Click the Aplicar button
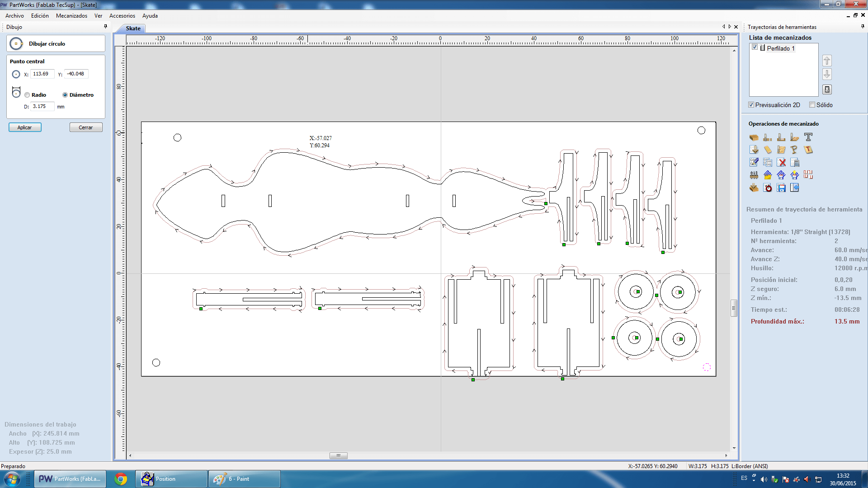Screen dimensions: 868x488 (x=25, y=127)
